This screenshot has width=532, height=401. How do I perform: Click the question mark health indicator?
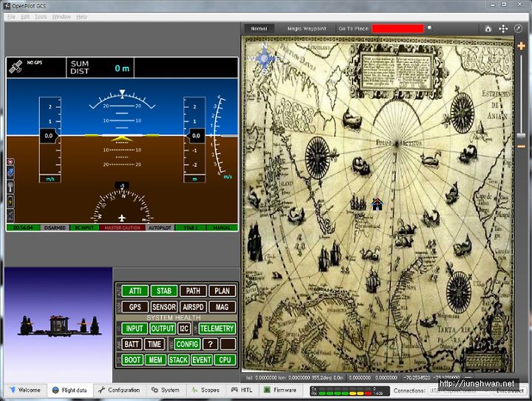point(211,344)
